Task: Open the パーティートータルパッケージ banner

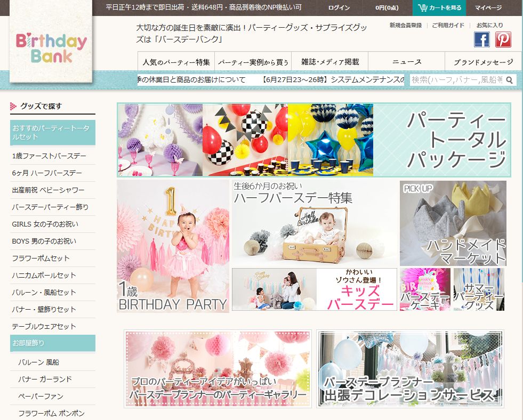Action: pyautogui.click(x=313, y=140)
